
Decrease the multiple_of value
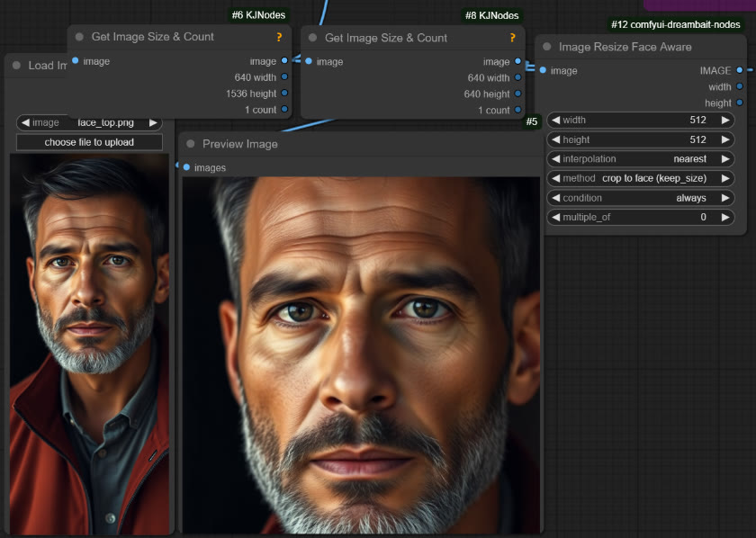[x=555, y=218]
